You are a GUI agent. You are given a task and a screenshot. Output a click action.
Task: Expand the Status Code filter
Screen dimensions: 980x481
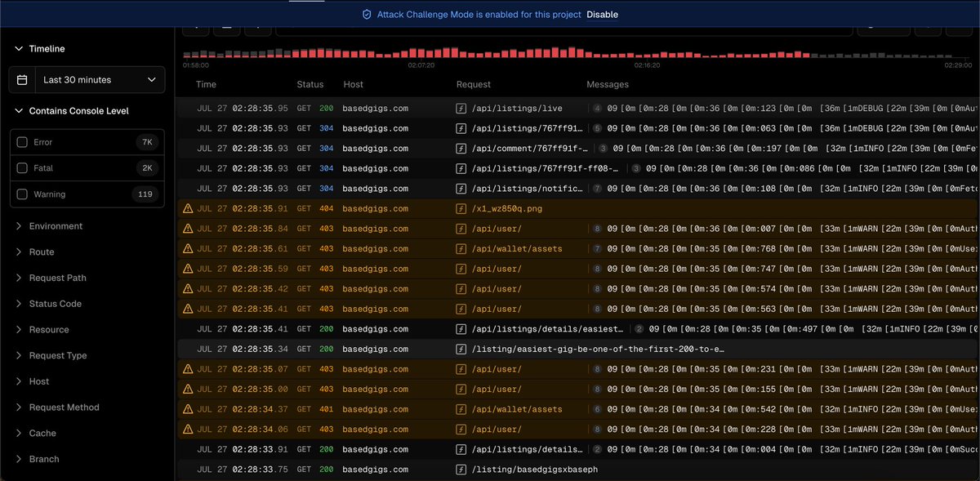tap(49, 304)
